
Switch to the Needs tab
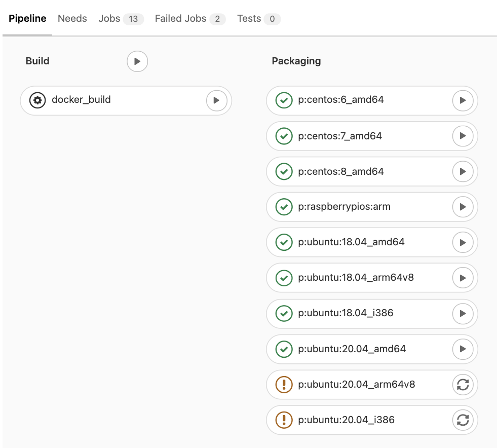(x=72, y=18)
